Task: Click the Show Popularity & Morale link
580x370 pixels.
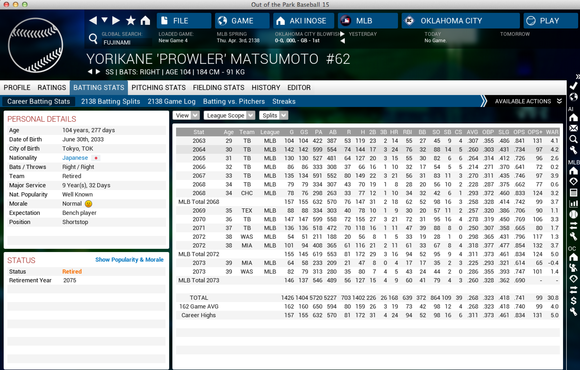Action: pyautogui.click(x=129, y=260)
